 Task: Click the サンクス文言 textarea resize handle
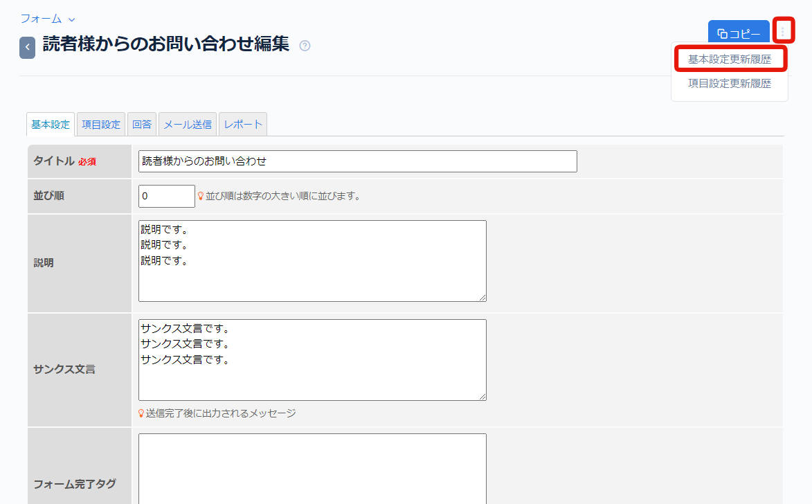[x=482, y=396]
